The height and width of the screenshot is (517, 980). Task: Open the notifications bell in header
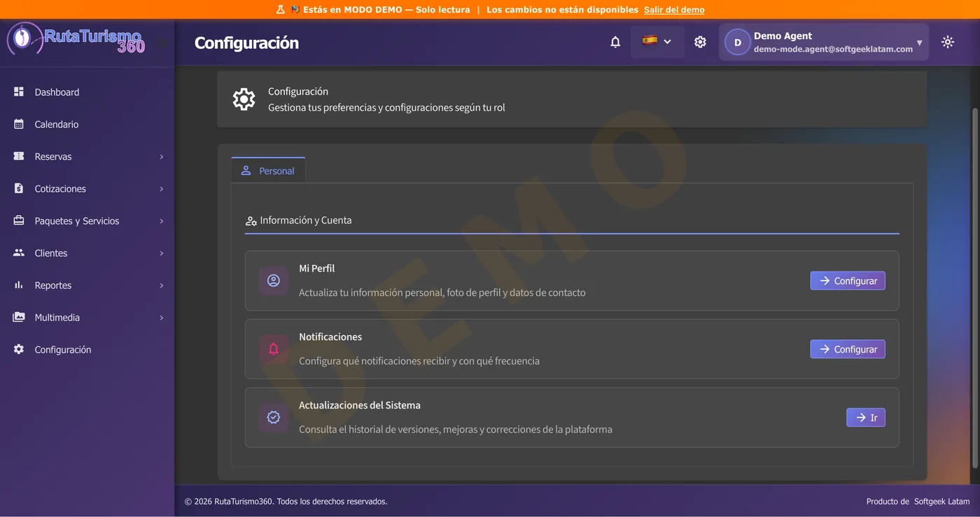pos(615,42)
